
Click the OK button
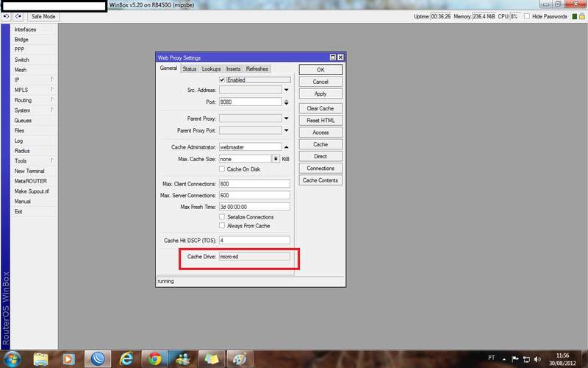[320, 70]
